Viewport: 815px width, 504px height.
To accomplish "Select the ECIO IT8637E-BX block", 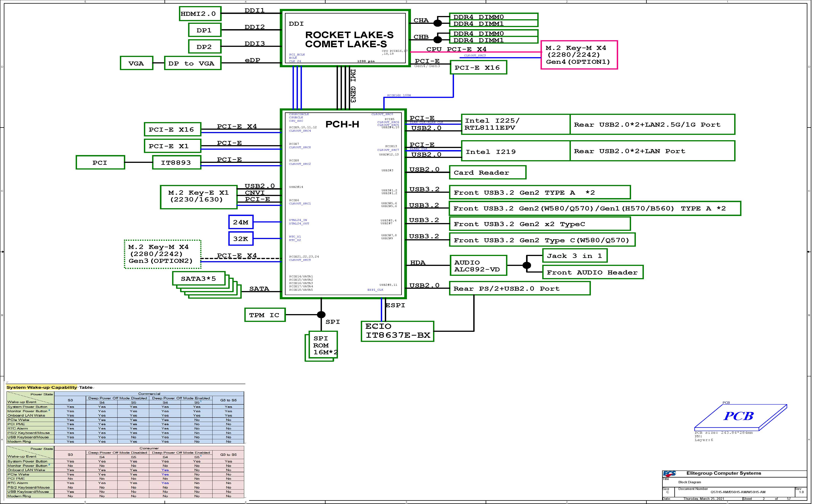I will click(x=397, y=331).
